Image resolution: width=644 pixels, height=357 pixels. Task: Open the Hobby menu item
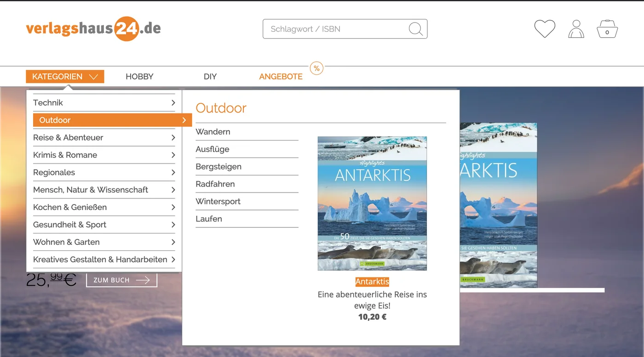pyautogui.click(x=139, y=77)
